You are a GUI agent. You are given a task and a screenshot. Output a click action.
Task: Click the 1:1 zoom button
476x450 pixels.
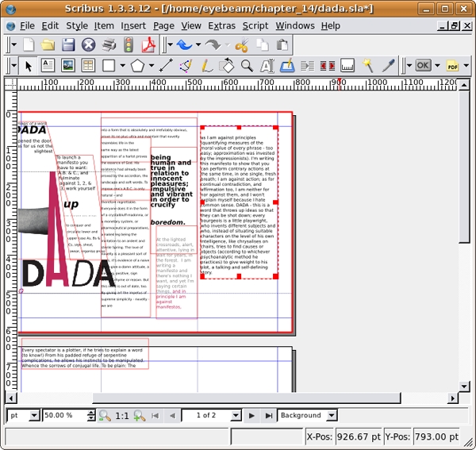[x=122, y=415]
